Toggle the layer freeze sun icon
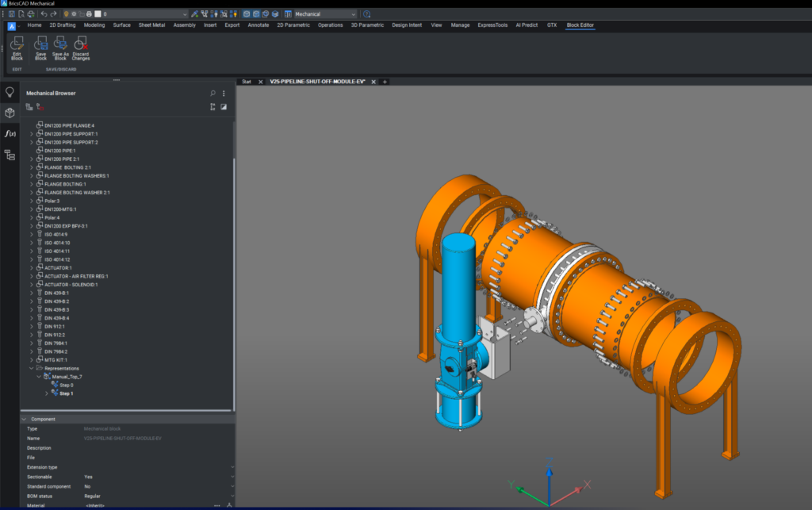 point(74,14)
